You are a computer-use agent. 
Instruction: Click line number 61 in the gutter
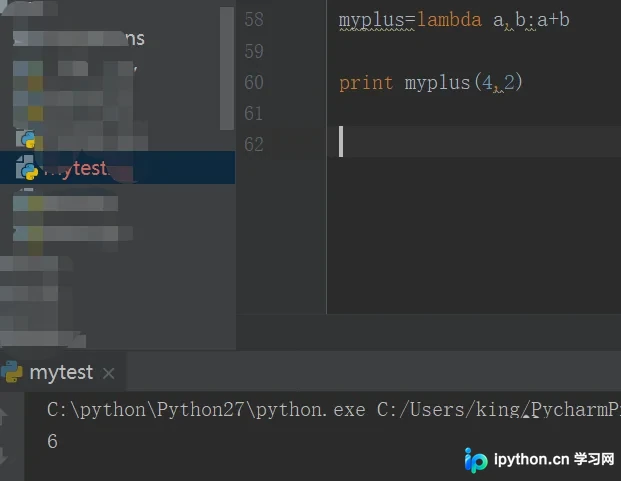[x=253, y=114]
